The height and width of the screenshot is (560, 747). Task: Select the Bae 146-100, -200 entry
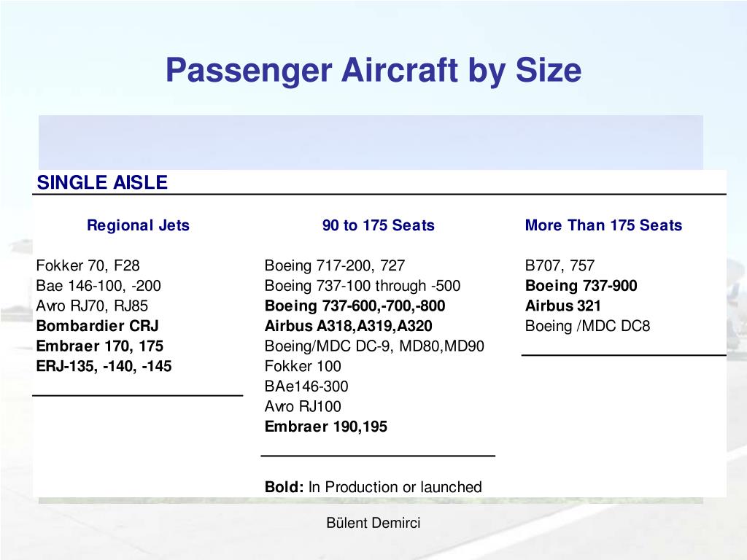coord(98,285)
